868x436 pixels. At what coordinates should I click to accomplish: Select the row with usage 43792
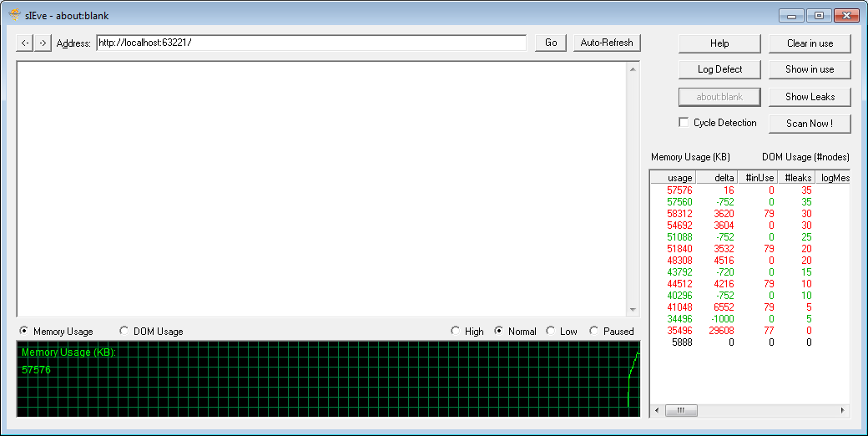750,271
